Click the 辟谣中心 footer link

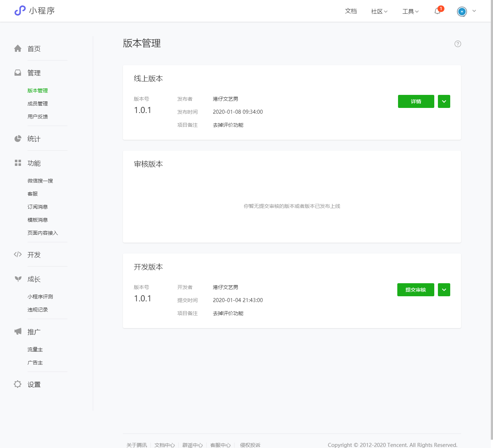pos(192,445)
